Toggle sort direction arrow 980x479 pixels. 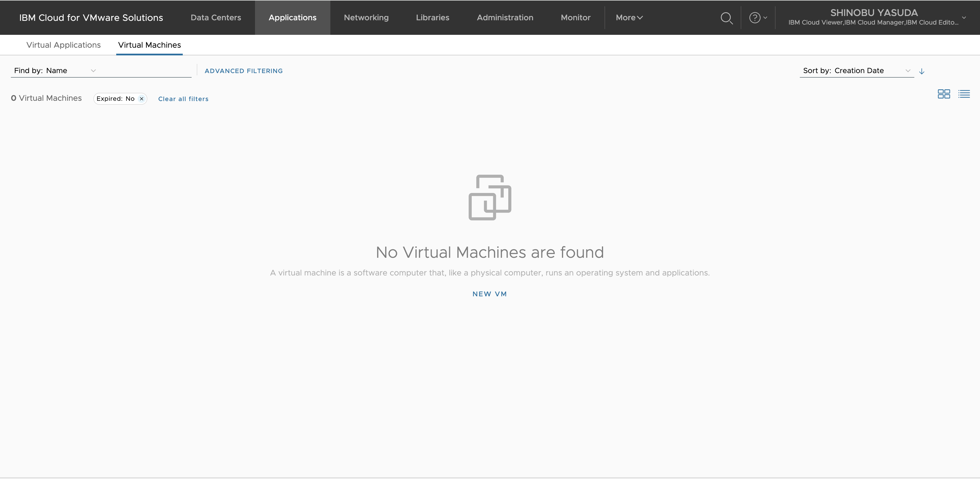point(921,71)
